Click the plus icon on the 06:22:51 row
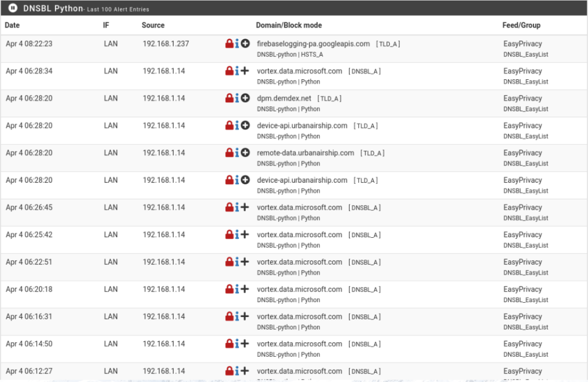The image size is (588, 382). tap(245, 261)
